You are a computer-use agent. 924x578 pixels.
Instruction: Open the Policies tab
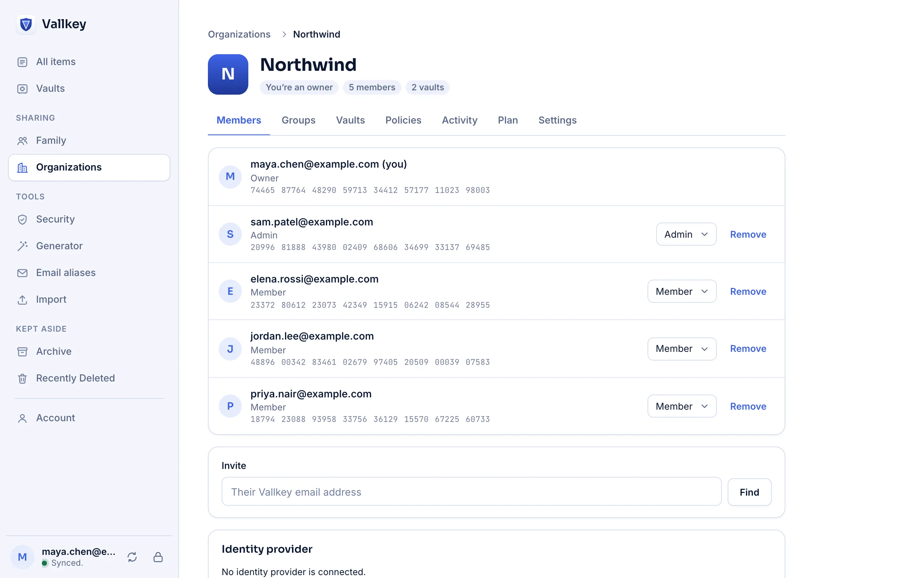coord(403,120)
